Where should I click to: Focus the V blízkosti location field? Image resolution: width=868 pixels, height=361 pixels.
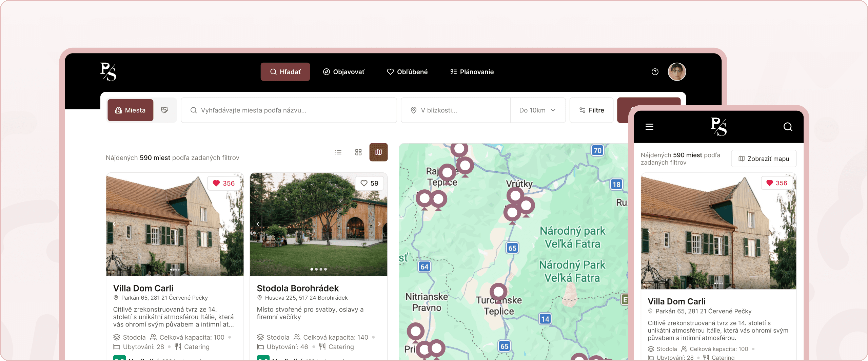click(x=455, y=110)
